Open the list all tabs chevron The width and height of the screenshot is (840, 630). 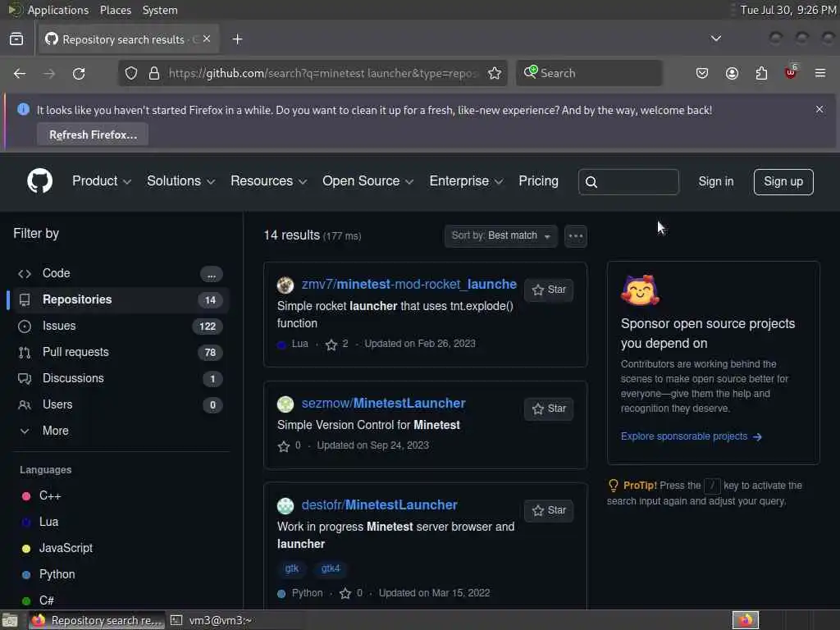[715, 39]
